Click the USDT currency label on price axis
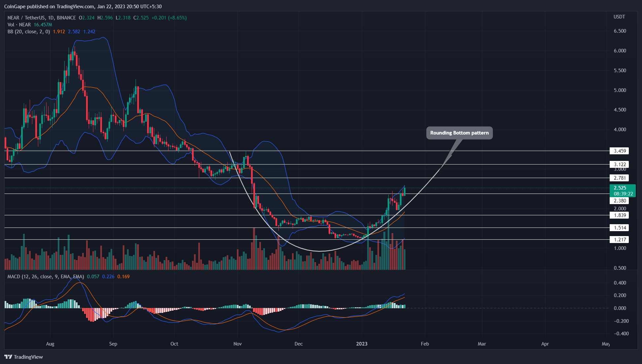 pos(619,17)
